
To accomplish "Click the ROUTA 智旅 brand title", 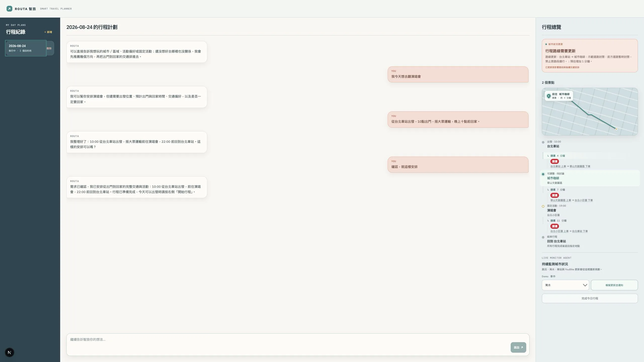I will tap(25, 9).
